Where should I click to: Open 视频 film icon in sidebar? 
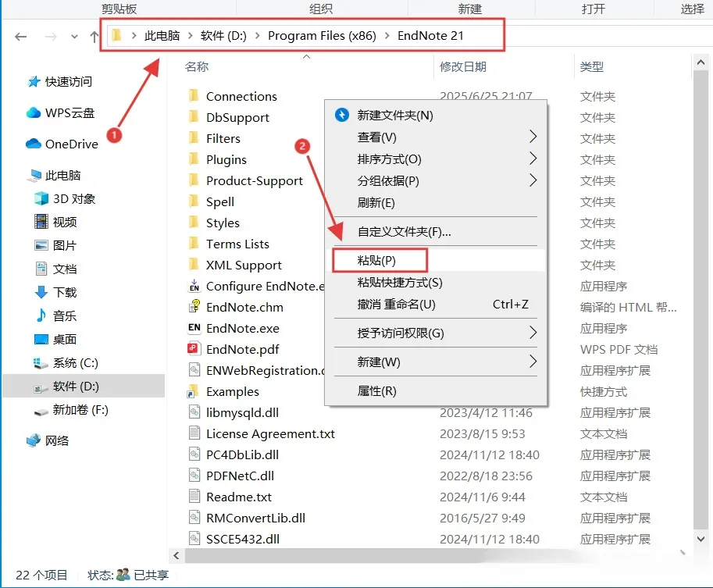(41, 222)
